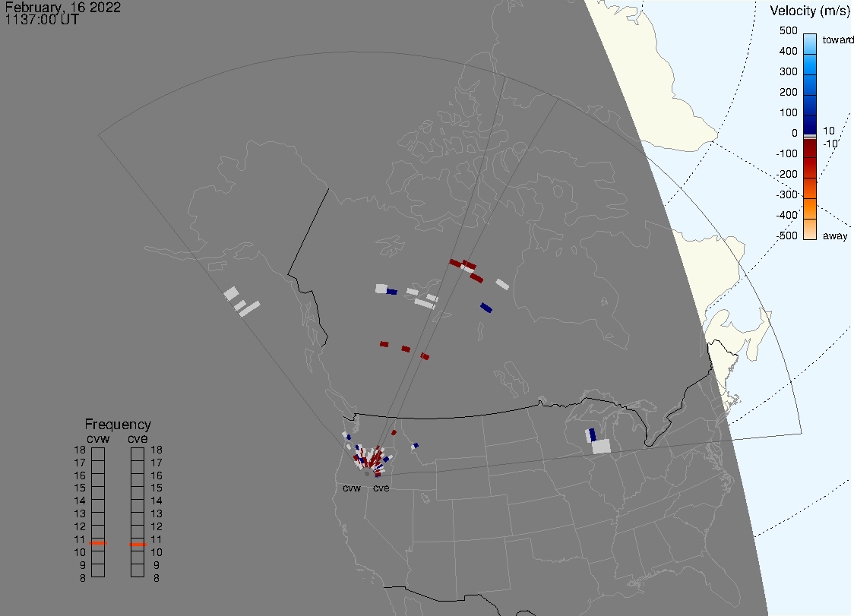Click the blue echo cell west of Hudson Bay
This screenshot has width=854, height=616.
pyautogui.click(x=486, y=308)
